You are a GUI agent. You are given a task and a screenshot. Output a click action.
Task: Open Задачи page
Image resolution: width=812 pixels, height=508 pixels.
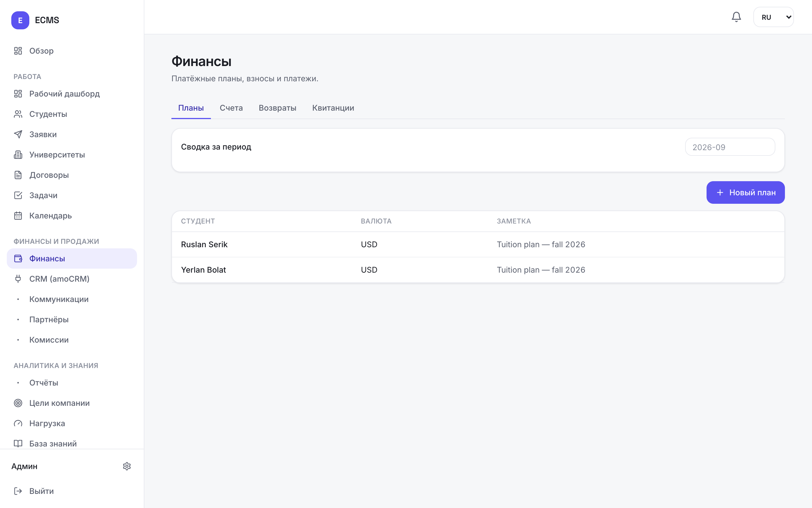click(x=72, y=196)
